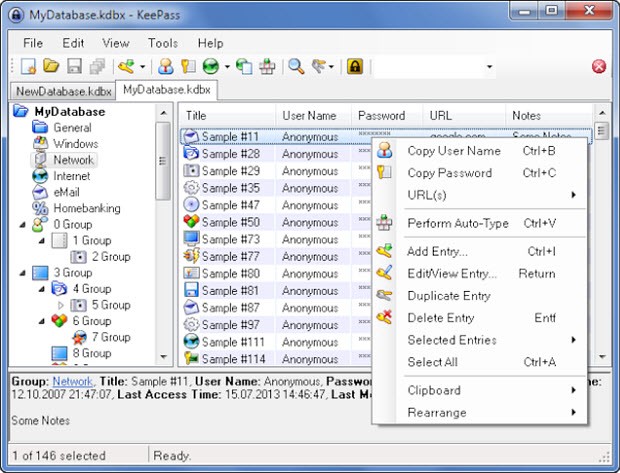Viewport: 620px width, 473px height.
Task: Choose Copy Password from context menu
Action: (479, 173)
